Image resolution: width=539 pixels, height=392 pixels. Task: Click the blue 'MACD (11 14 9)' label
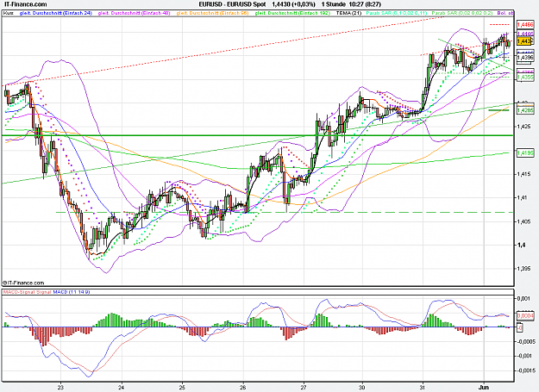coord(72,292)
